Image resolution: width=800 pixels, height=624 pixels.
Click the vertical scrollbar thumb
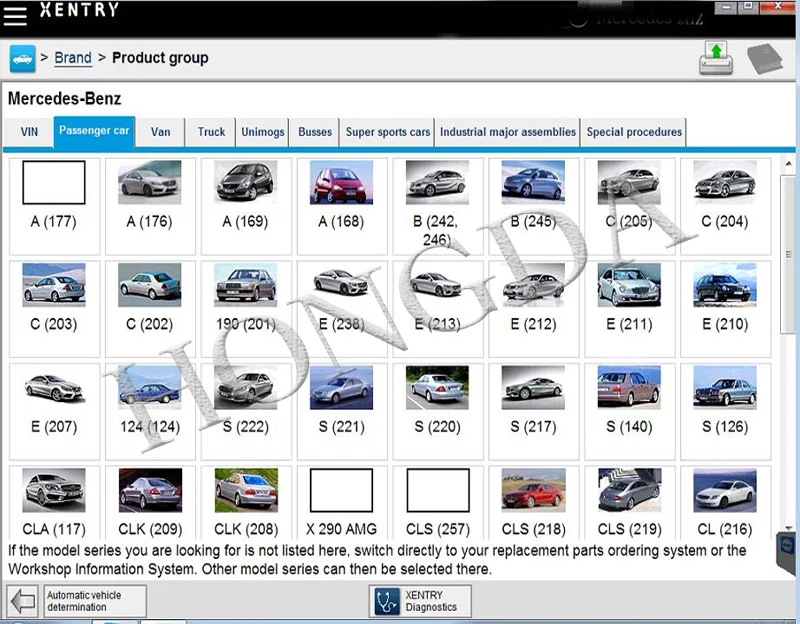pyautogui.click(x=788, y=254)
